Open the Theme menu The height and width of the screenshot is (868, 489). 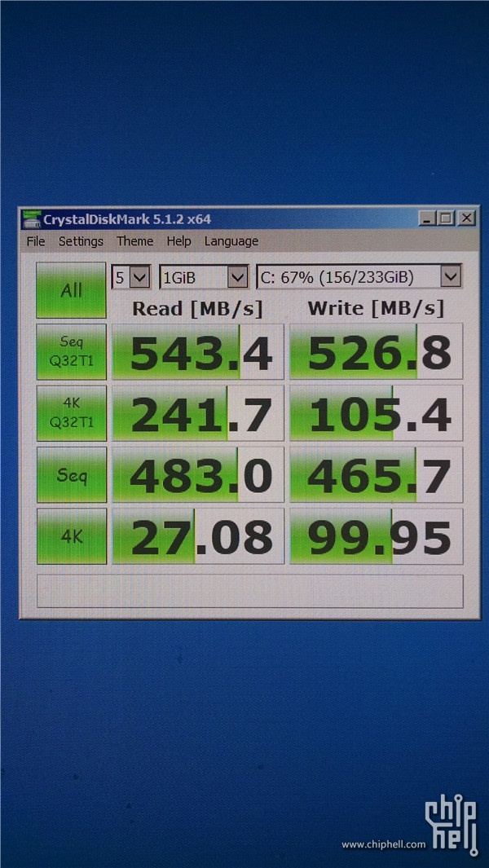pyautogui.click(x=134, y=241)
